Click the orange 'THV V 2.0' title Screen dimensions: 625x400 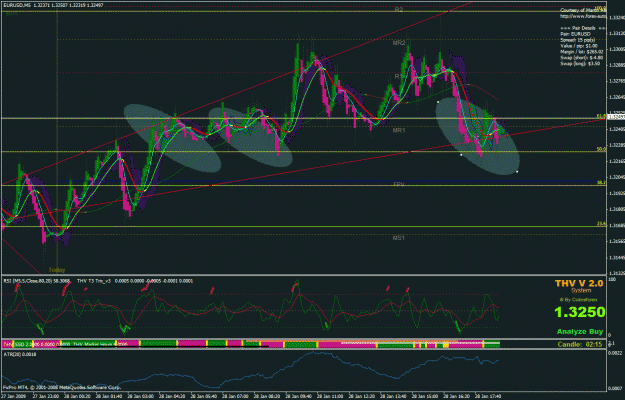point(579,283)
